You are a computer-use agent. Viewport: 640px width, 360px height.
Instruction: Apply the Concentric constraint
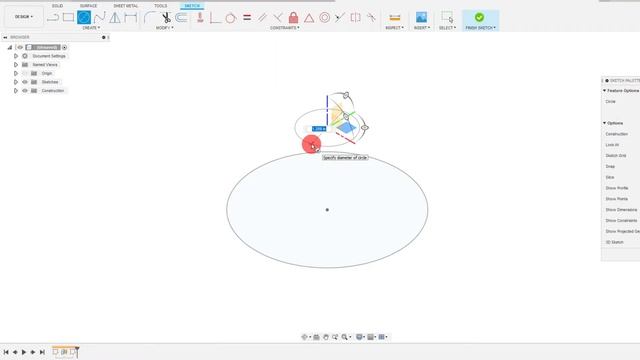point(324,18)
